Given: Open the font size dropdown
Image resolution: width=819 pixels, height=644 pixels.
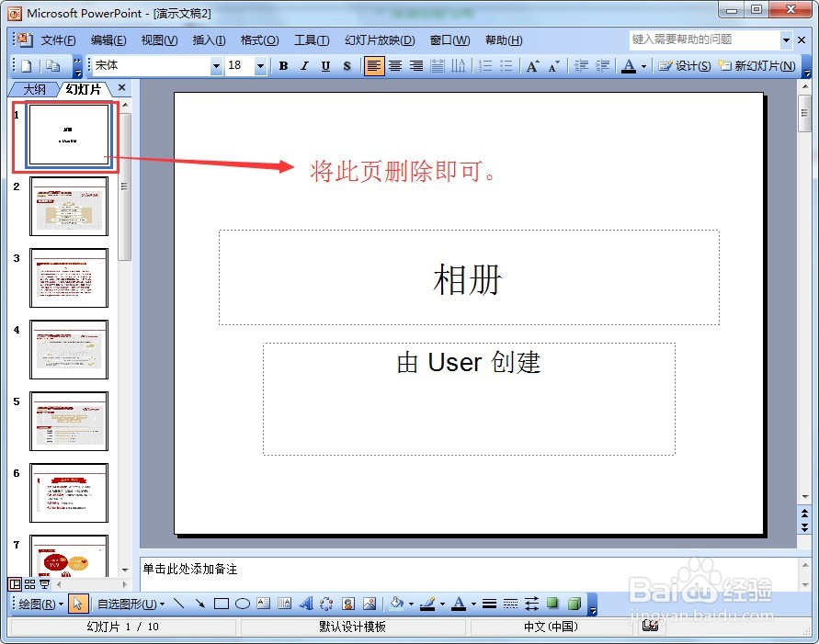Looking at the screenshot, I should (260, 66).
